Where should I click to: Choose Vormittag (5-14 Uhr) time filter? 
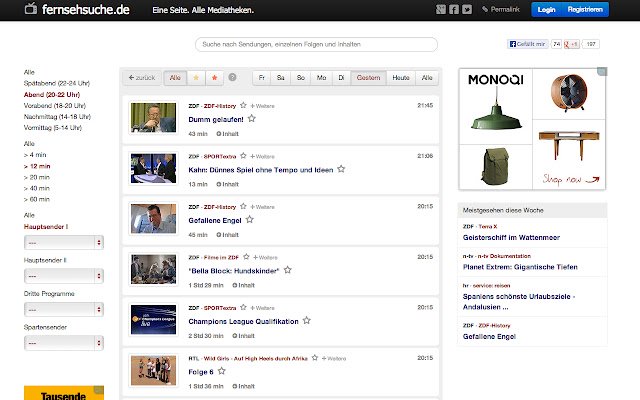53,128
